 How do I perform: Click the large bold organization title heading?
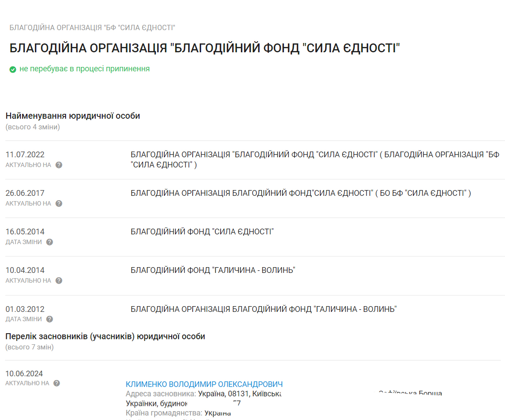[x=205, y=48]
